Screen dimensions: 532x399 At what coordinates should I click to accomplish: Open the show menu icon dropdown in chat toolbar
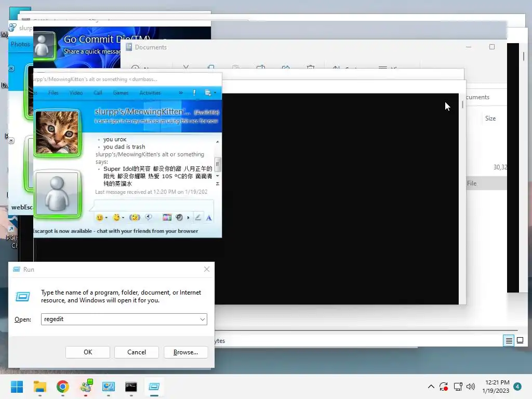point(210,92)
